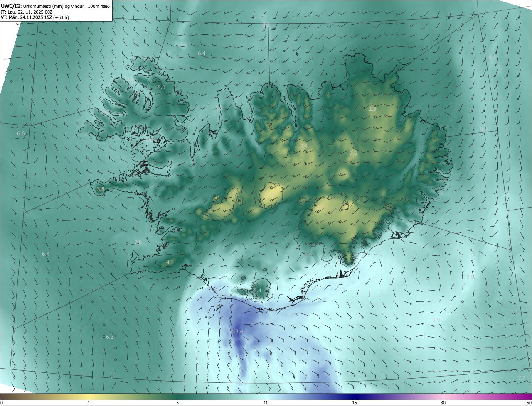Click the 2.4 value in north-central Iceland
532x406 pixels.
point(304,146)
